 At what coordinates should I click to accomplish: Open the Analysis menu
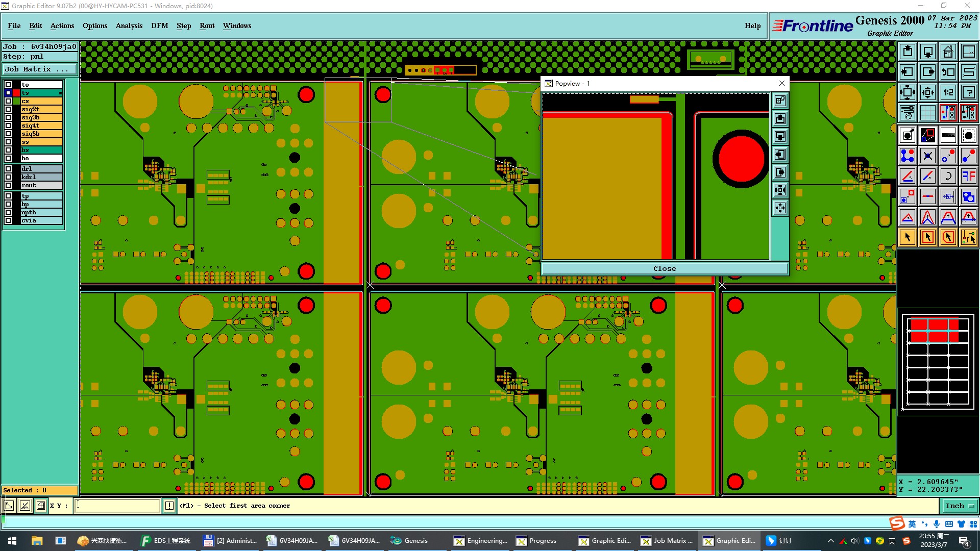(129, 26)
